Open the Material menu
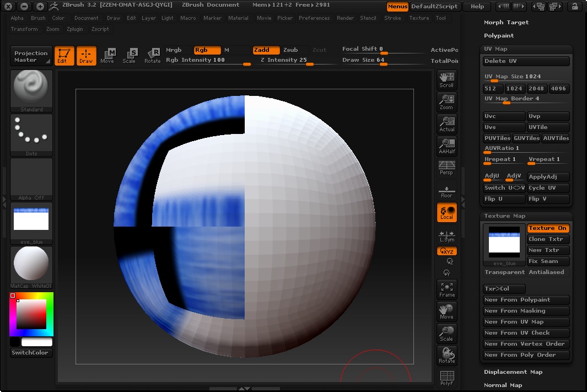587x392 pixels. 239,18
